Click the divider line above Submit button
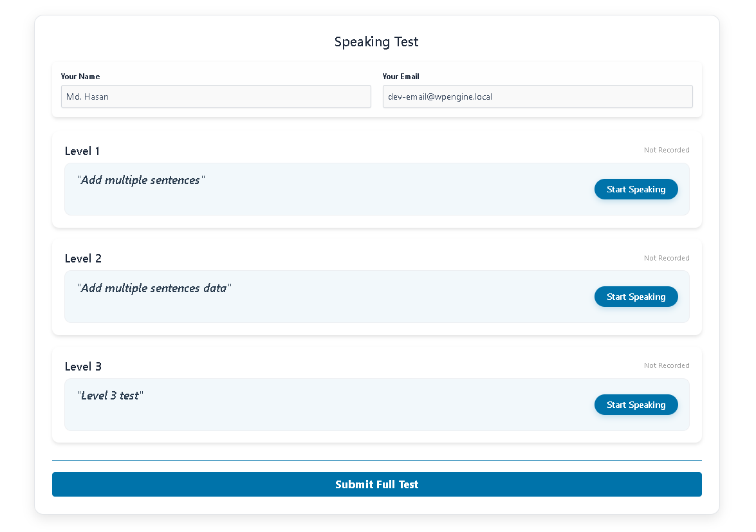This screenshot has height=532, width=756. tap(376, 460)
